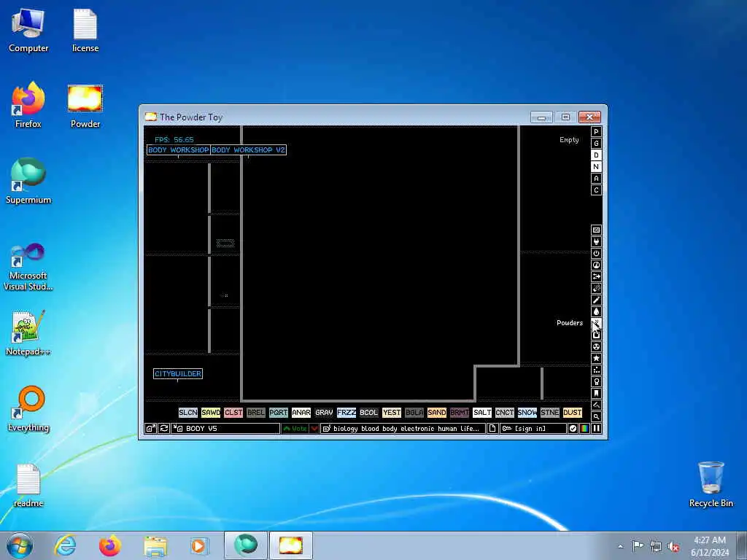The width and height of the screenshot is (747, 560).
Task: Open the Favorites bookmark category icon
Action: 596,393
